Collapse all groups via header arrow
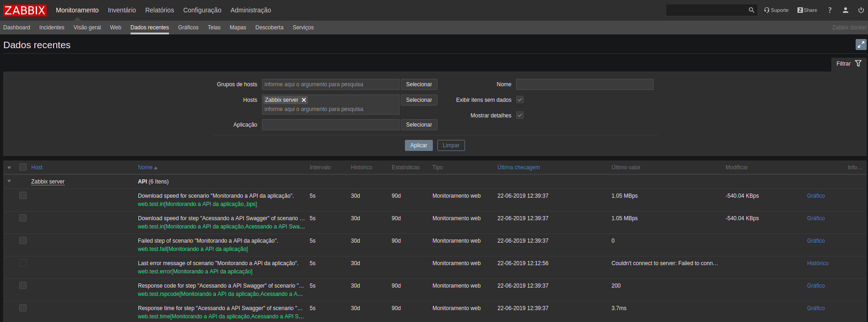 pyautogui.click(x=9, y=168)
